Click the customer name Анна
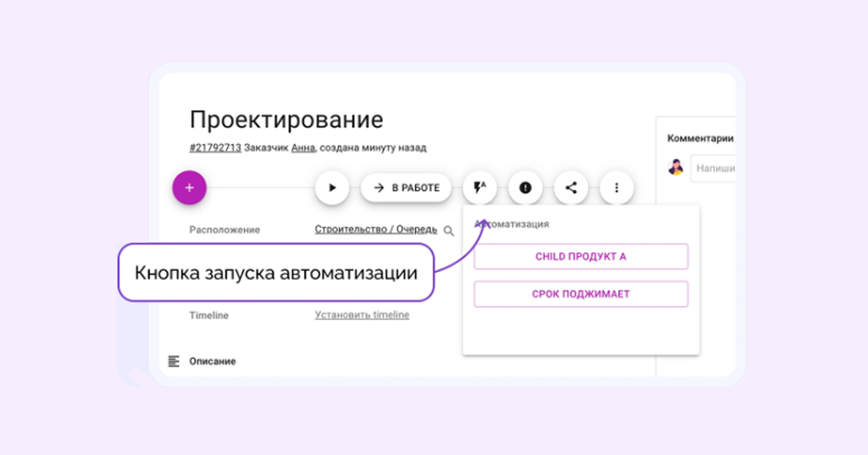868x455 pixels. pos(303,148)
